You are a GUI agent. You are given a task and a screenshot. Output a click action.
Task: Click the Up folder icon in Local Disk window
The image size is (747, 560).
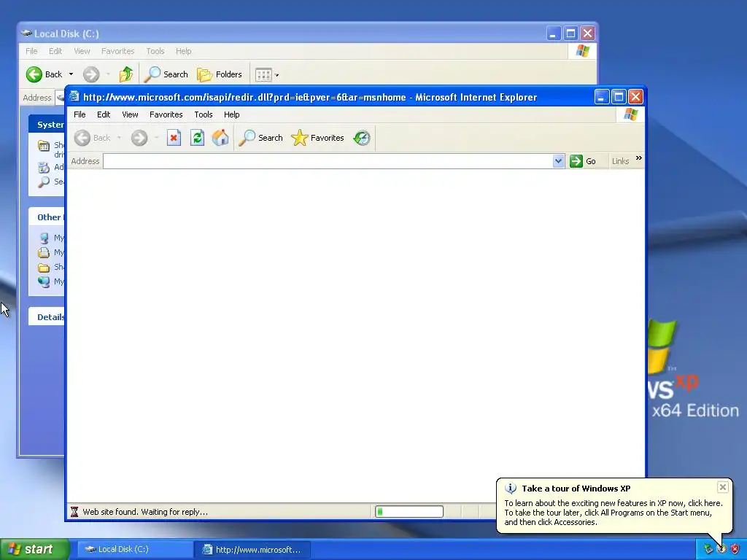coord(125,74)
